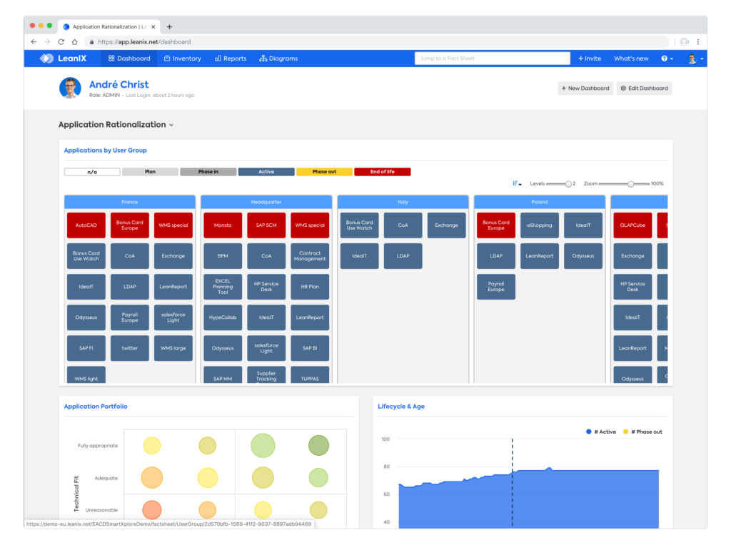Go to the Dashboard menu
This screenshot has width=731, height=560.
tap(129, 58)
